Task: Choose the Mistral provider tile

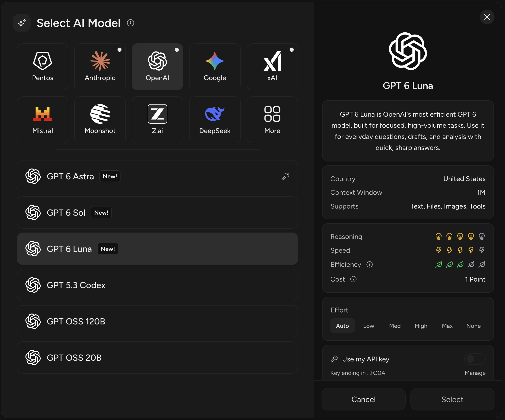Action: [43, 120]
